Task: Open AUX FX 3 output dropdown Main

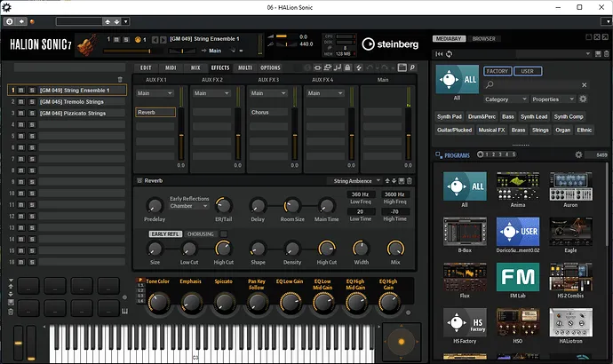Action: point(268,93)
